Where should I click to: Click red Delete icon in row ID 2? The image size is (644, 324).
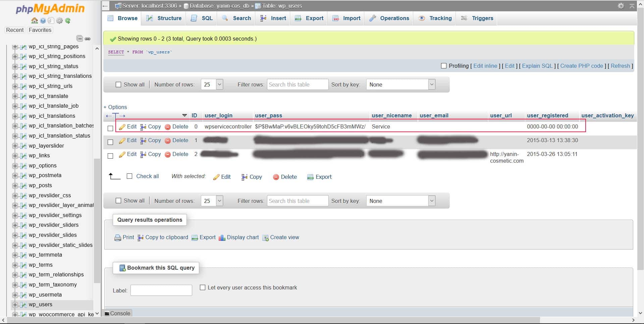[x=168, y=154]
